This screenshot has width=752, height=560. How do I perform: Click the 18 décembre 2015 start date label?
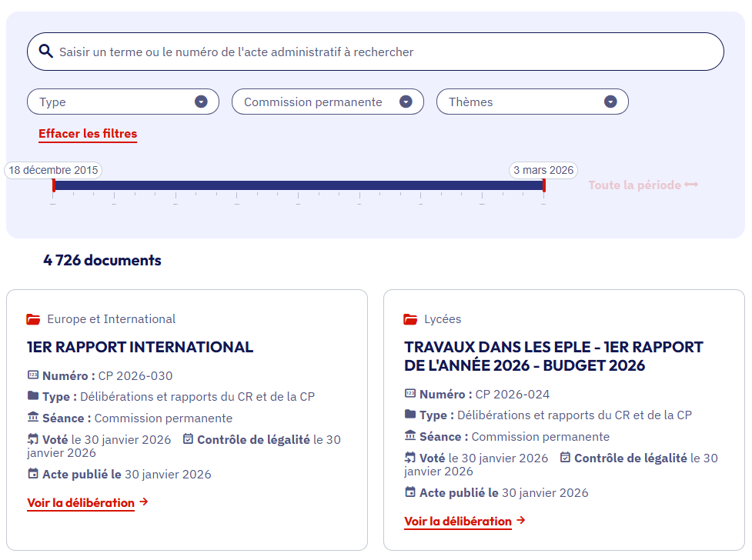(x=53, y=170)
